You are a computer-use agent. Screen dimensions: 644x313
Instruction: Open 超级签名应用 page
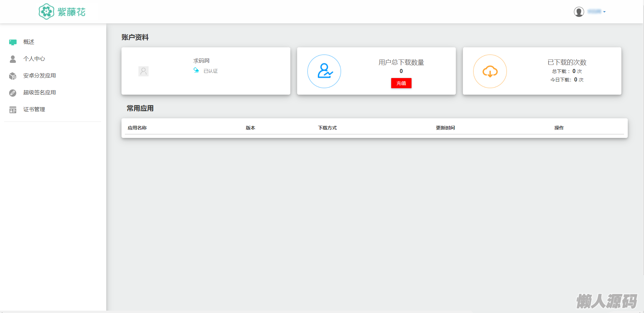pyautogui.click(x=39, y=93)
